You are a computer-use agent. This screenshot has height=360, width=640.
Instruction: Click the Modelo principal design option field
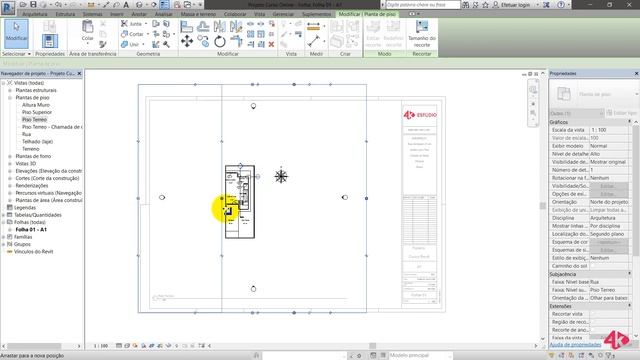coord(420,356)
